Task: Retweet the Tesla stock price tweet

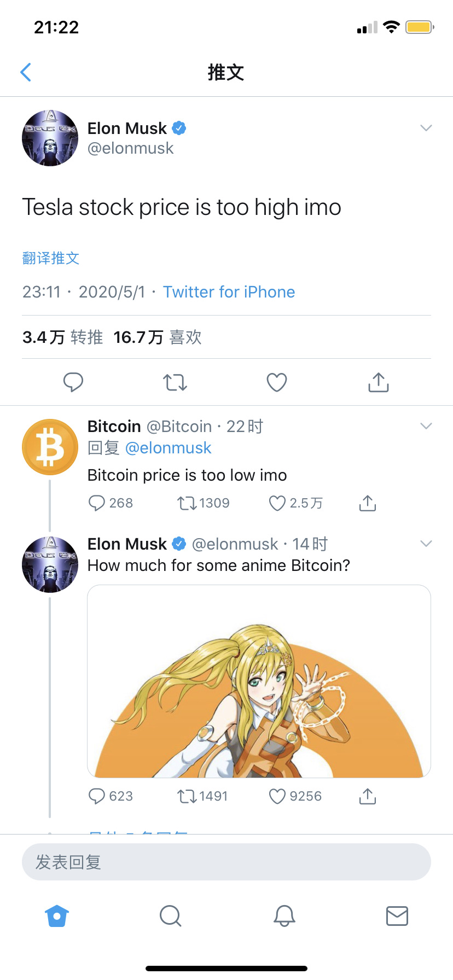Action: pyautogui.click(x=175, y=382)
